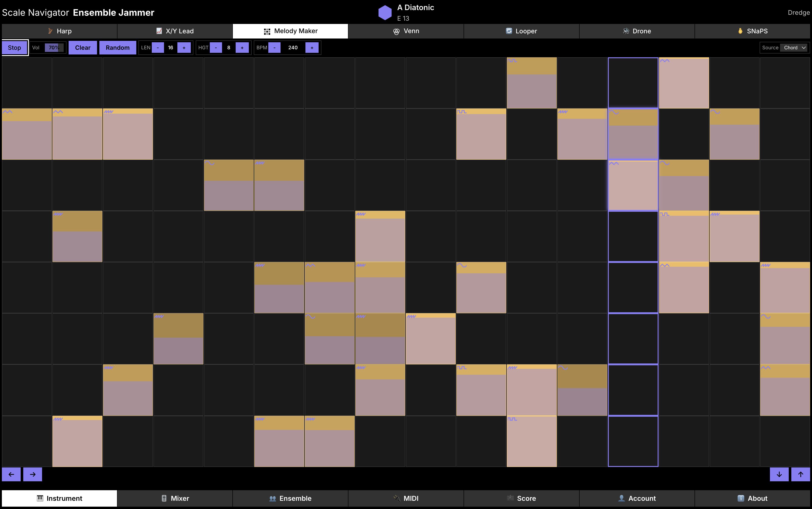Click the purple hexagon scale icon

pyautogui.click(x=385, y=12)
